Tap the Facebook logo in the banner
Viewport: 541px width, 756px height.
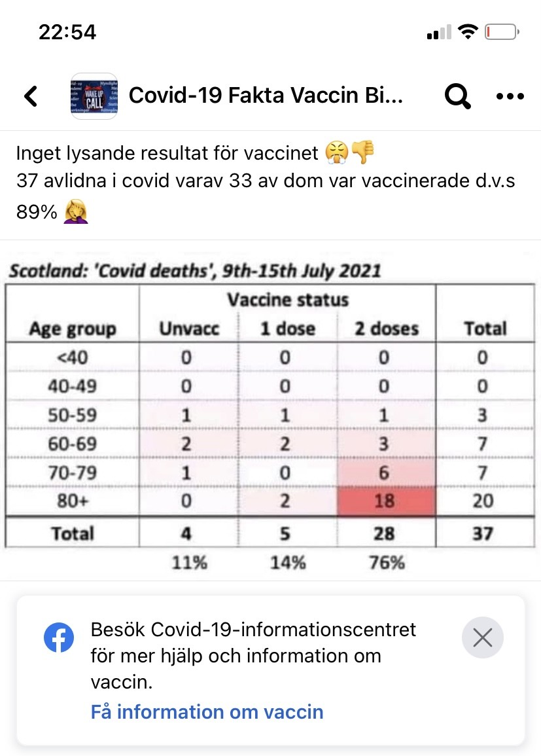pyautogui.click(x=59, y=637)
